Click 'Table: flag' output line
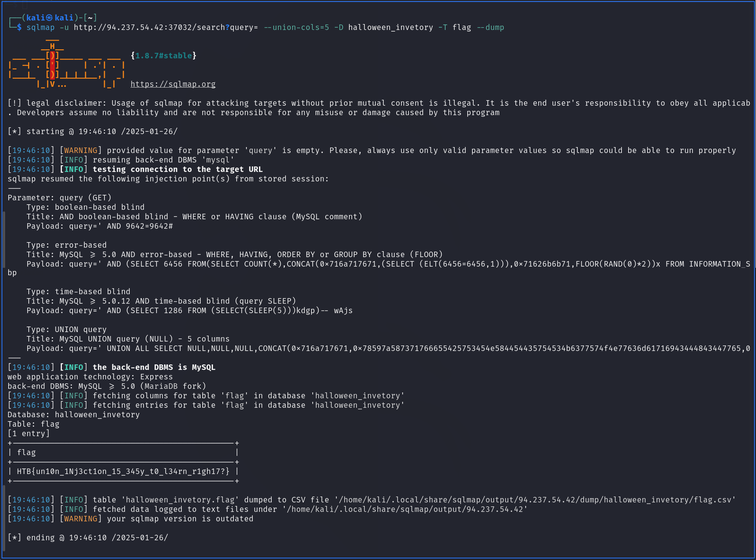 (34, 424)
